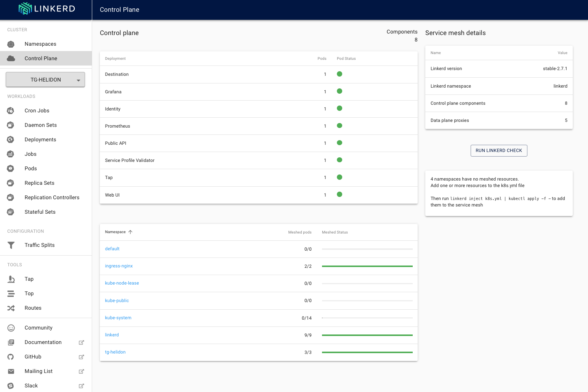This screenshot has width=588, height=392.
Task: Open the ingress-nginx namespace link
Action: 119,266
